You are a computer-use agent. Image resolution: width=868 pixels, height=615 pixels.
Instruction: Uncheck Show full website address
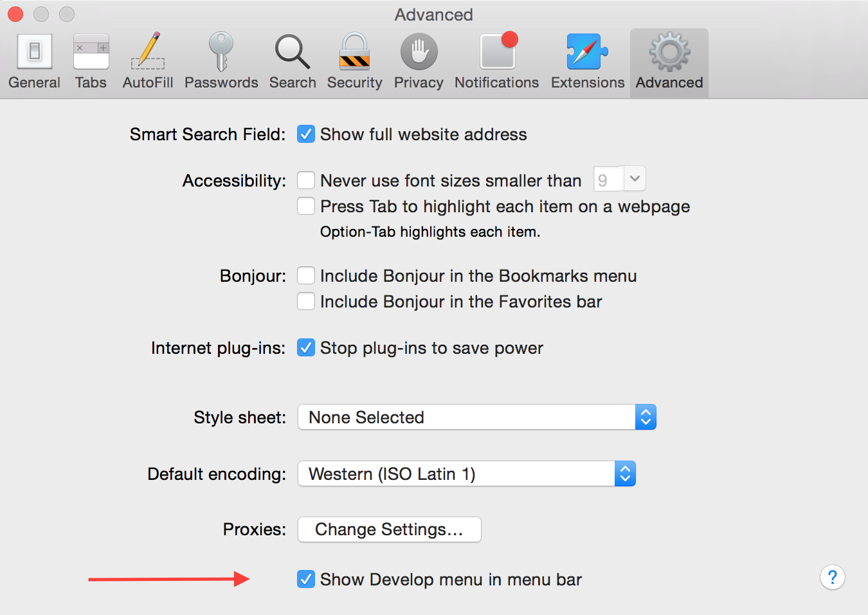pyautogui.click(x=306, y=134)
